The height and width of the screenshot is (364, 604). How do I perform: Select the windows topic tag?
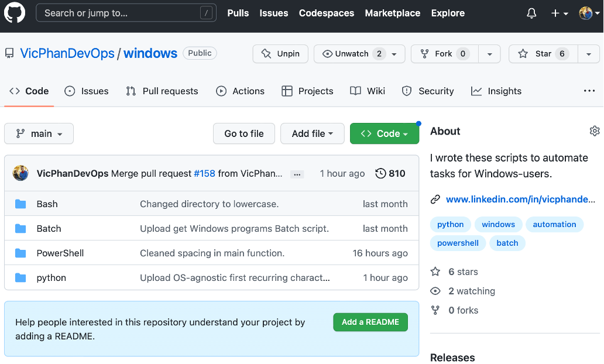click(x=498, y=225)
